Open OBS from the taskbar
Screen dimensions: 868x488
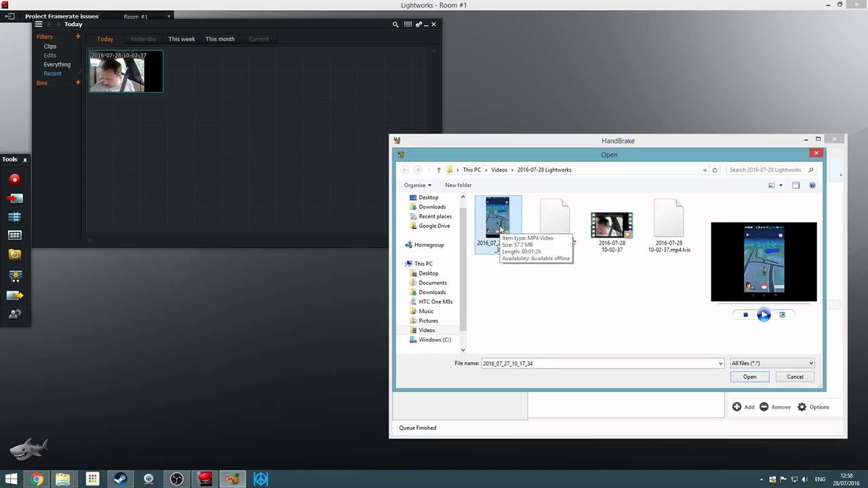click(176, 479)
